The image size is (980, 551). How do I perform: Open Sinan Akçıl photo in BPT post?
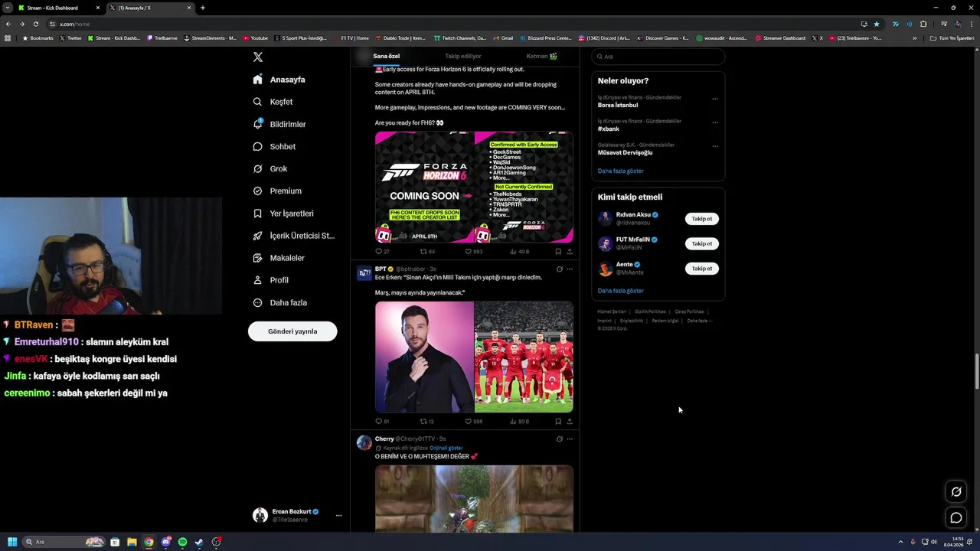[424, 357]
